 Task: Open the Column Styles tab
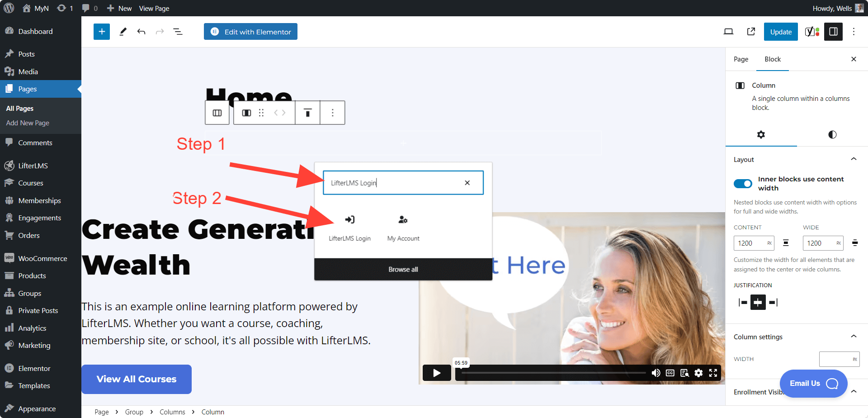click(x=832, y=134)
